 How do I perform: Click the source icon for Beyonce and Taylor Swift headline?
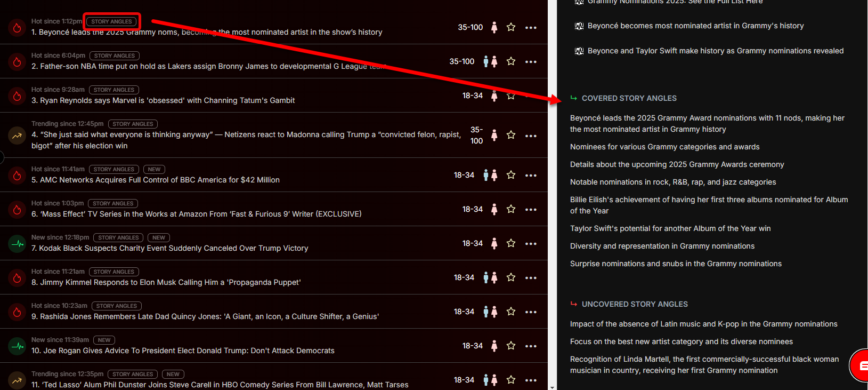click(x=579, y=51)
